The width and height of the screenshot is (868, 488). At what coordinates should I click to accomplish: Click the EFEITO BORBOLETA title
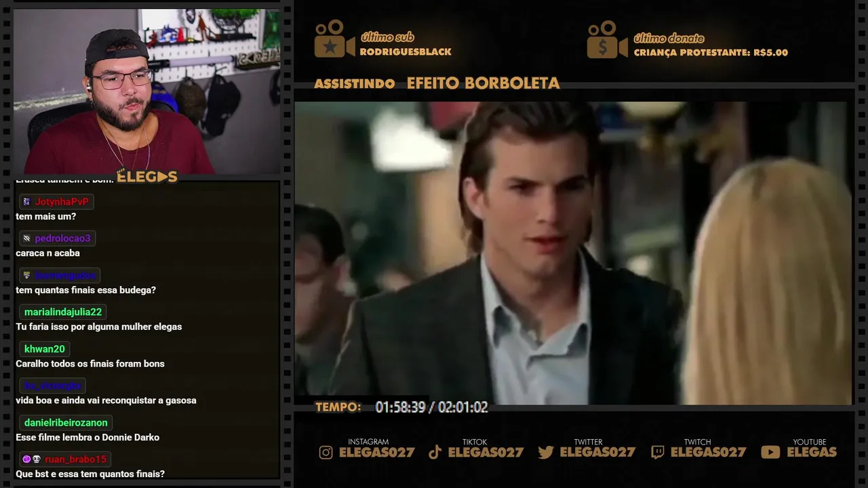coord(484,83)
